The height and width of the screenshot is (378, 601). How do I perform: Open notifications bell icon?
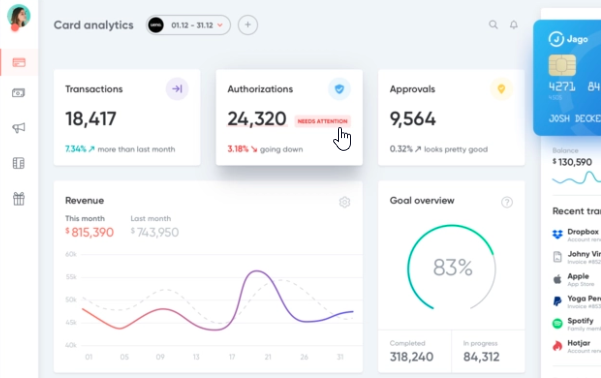(514, 25)
